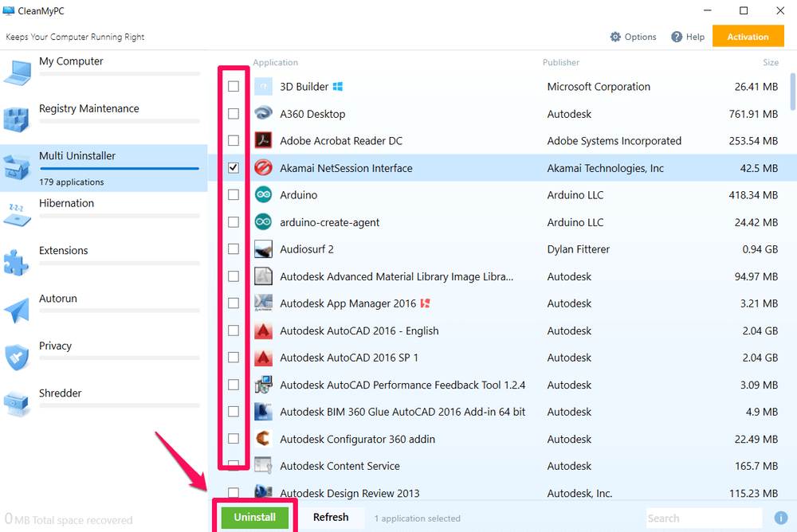Tick the A360 Desktop checkbox
Image resolution: width=797 pixels, height=532 pixels.
[x=234, y=113]
